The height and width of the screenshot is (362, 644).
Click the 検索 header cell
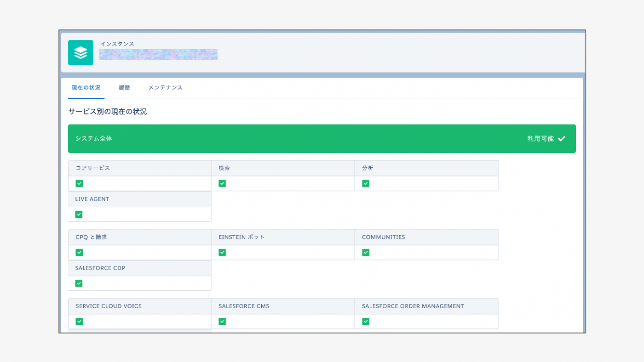point(283,168)
